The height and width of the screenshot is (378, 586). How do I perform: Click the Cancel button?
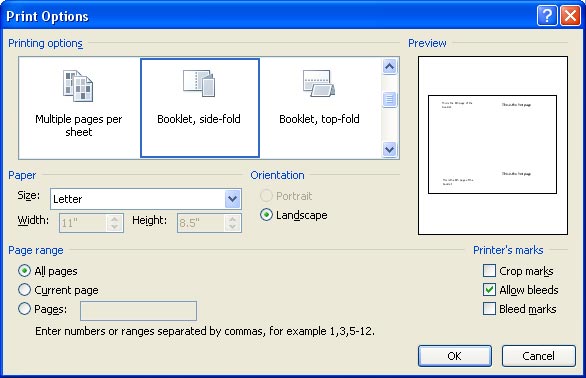(538, 356)
